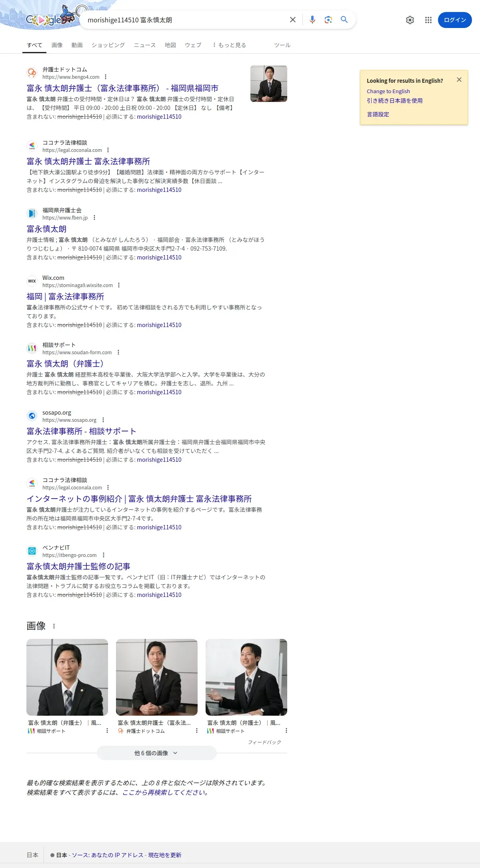
Task: Open options for stominaga9.wixsite.com result
Action: (x=119, y=285)
